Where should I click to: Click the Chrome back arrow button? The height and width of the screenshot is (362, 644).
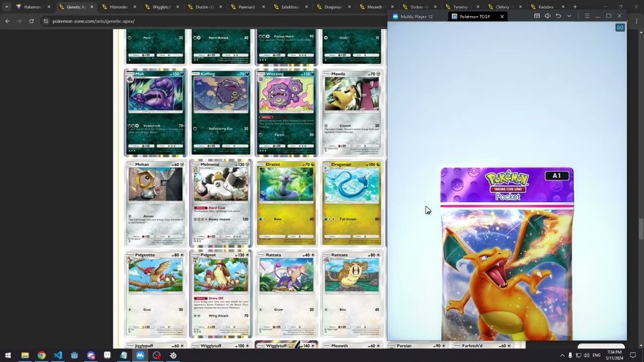(x=7, y=21)
